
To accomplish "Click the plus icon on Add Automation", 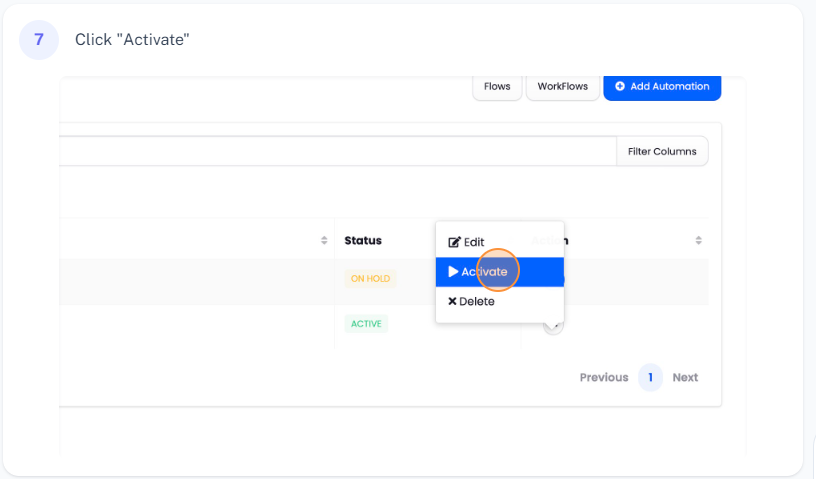I will pos(620,87).
